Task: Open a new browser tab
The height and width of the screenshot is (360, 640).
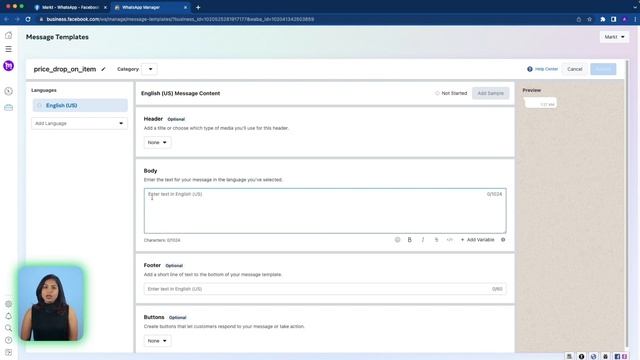Action: (x=198, y=7)
